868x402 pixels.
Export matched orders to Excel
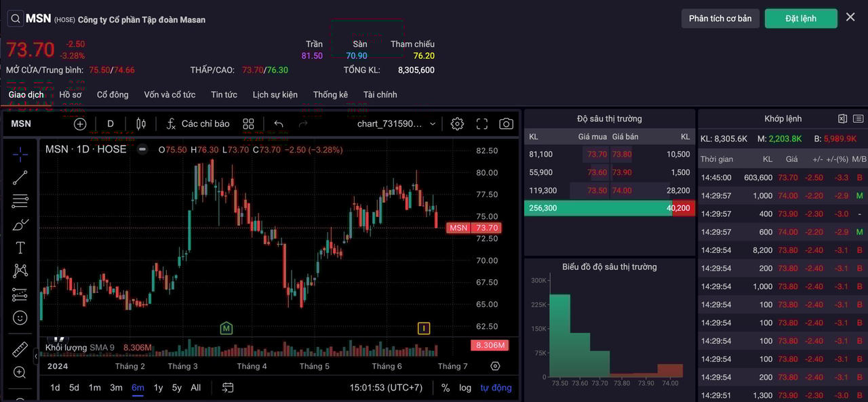842,119
